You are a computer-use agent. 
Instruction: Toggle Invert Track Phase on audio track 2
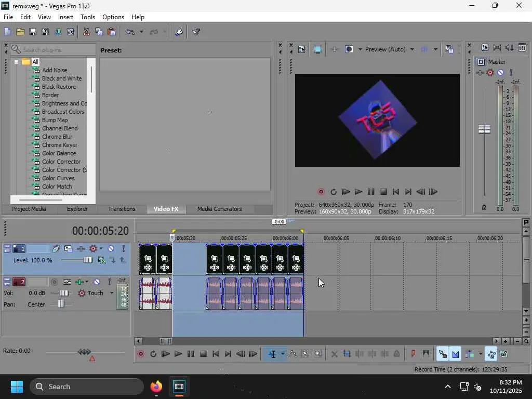click(x=67, y=282)
